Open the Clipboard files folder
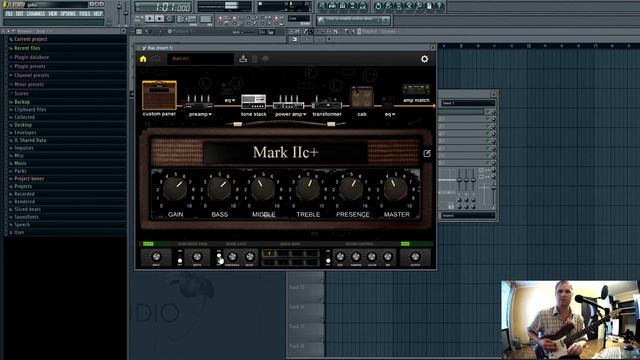The width and height of the screenshot is (640, 360). [30, 110]
